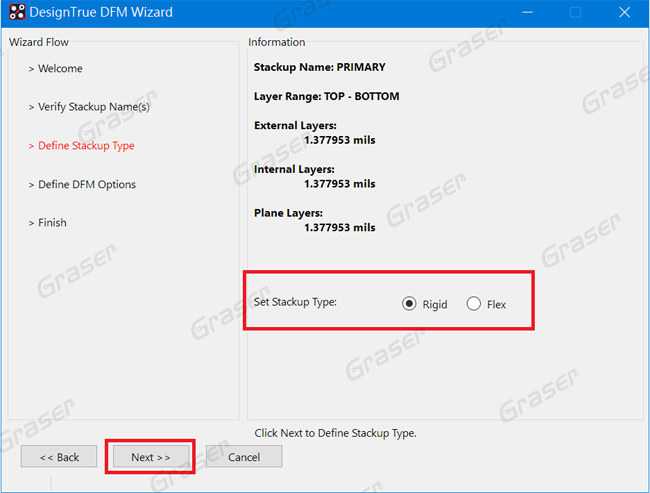Click the 'Click Next to Define Stackup Type.' hint

pyautogui.click(x=335, y=433)
